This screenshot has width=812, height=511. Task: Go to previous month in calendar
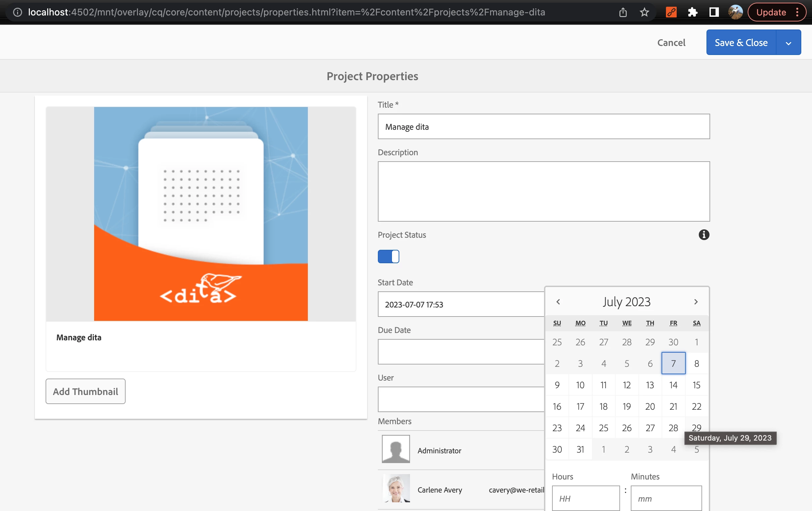(x=558, y=302)
